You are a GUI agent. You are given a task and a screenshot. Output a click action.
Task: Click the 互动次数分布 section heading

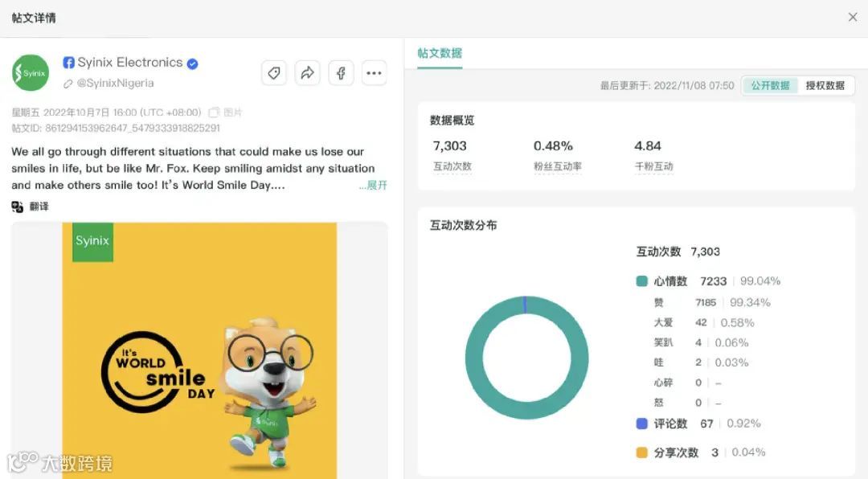click(464, 225)
